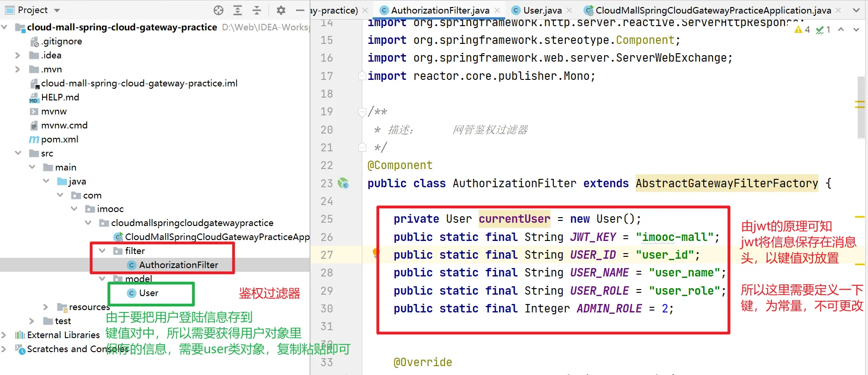Click the mvnw.cmd file icon
The image size is (868, 375).
[x=34, y=126]
